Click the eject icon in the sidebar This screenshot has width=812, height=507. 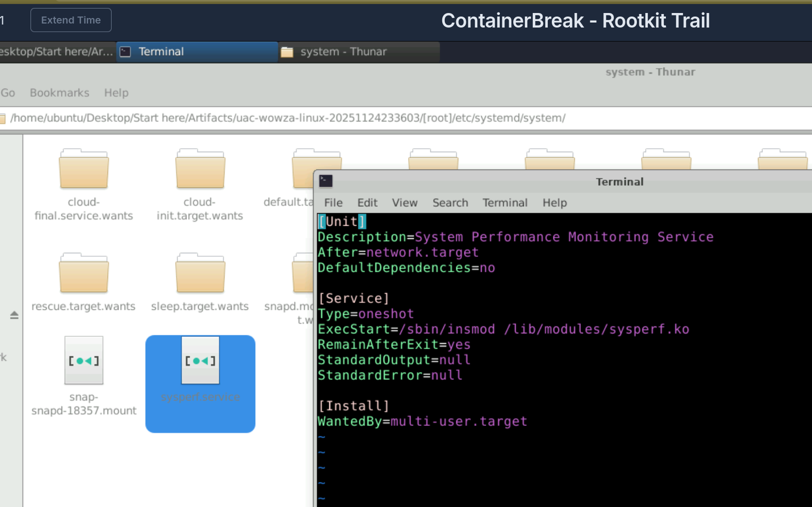(15, 315)
